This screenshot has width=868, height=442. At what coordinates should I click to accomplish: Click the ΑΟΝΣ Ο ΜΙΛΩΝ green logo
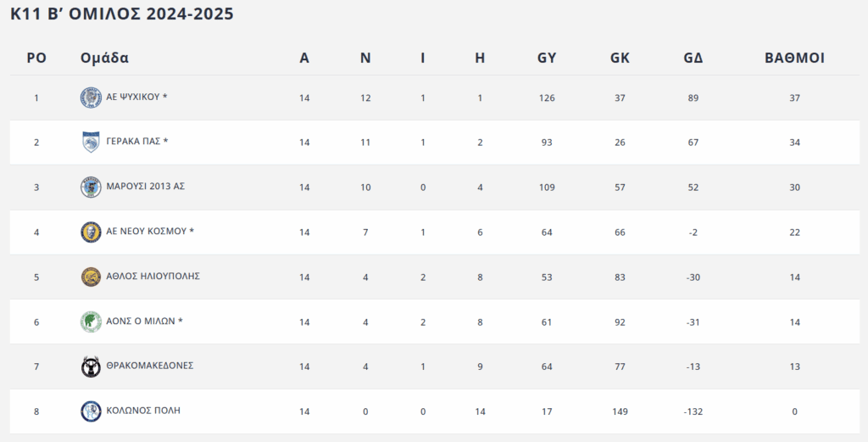pyautogui.click(x=91, y=322)
